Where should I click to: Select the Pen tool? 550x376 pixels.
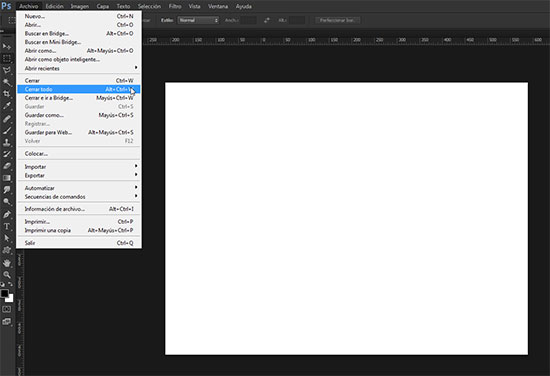tap(7, 214)
